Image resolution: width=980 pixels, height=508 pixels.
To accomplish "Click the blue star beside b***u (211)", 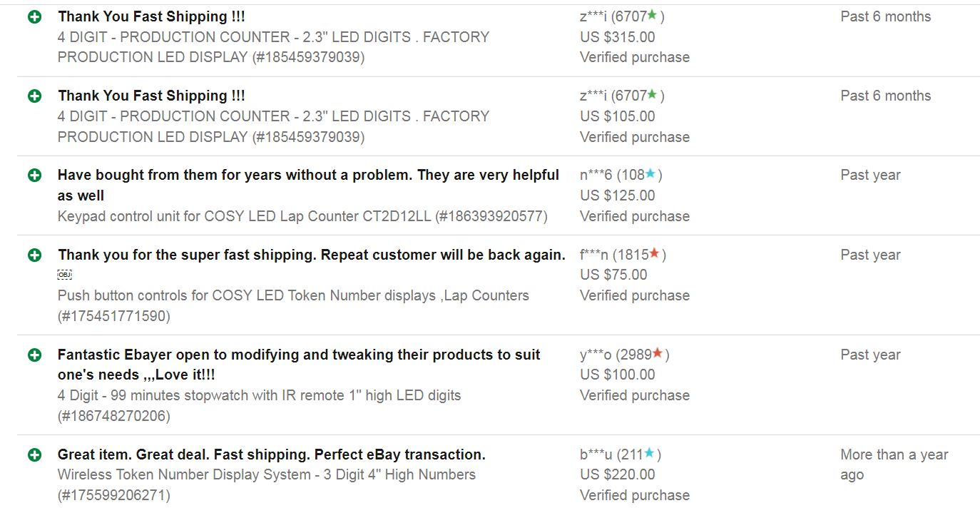I will coord(649,454).
